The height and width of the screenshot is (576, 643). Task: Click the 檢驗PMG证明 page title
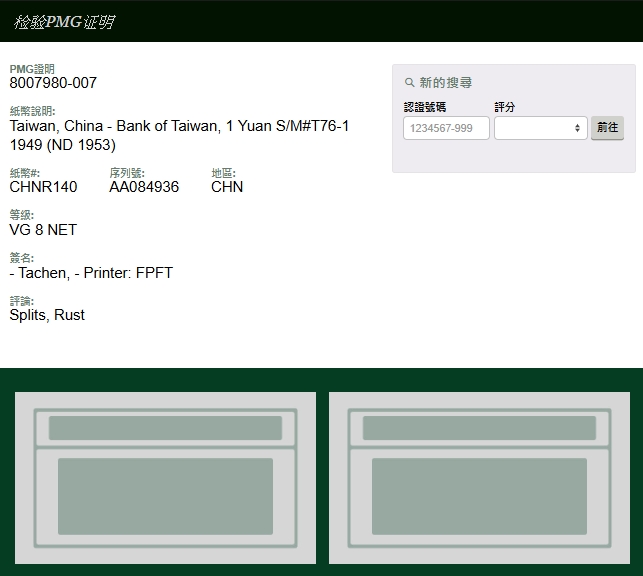(64, 22)
